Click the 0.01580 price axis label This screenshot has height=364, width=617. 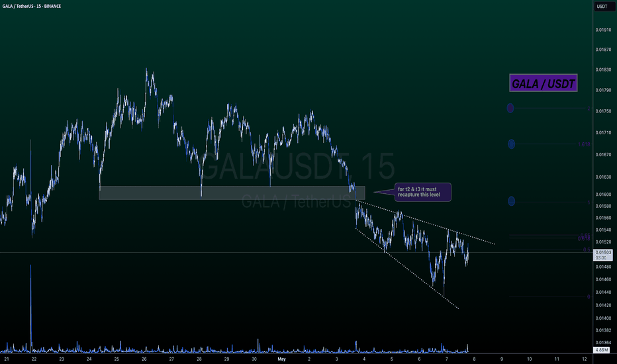[603, 206]
